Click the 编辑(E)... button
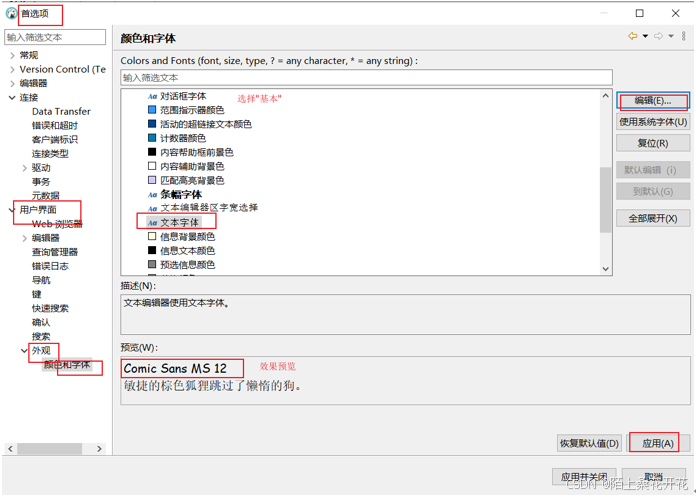Screen dimensions: 696x498 click(x=652, y=101)
